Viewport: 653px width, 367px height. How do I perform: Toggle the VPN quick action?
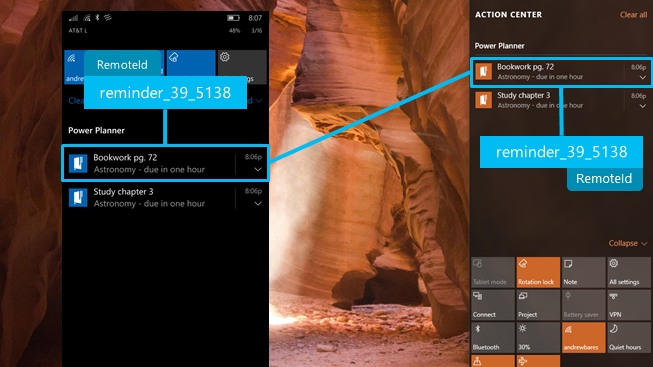629,305
